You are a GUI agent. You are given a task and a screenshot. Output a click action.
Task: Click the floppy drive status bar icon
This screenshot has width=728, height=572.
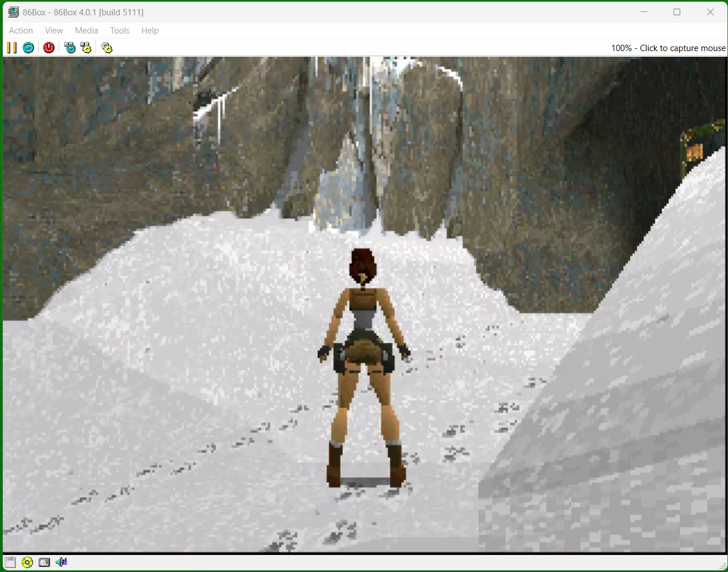pyautogui.click(x=10, y=562)
